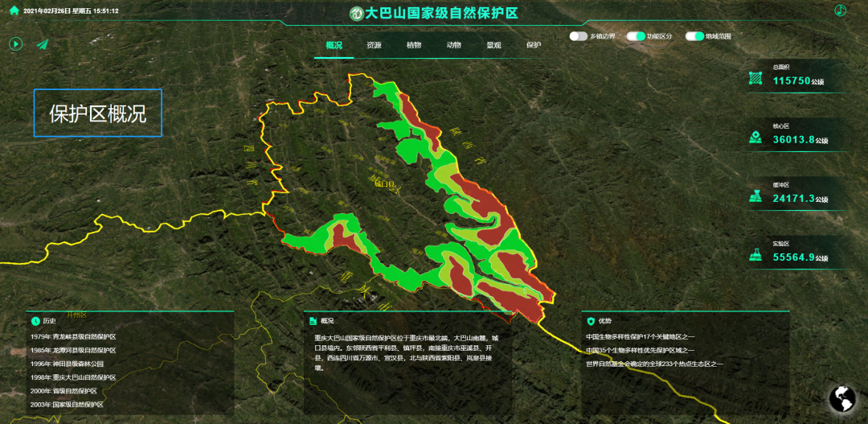Enable the 乡镇边界 toggle

(579, 36)
